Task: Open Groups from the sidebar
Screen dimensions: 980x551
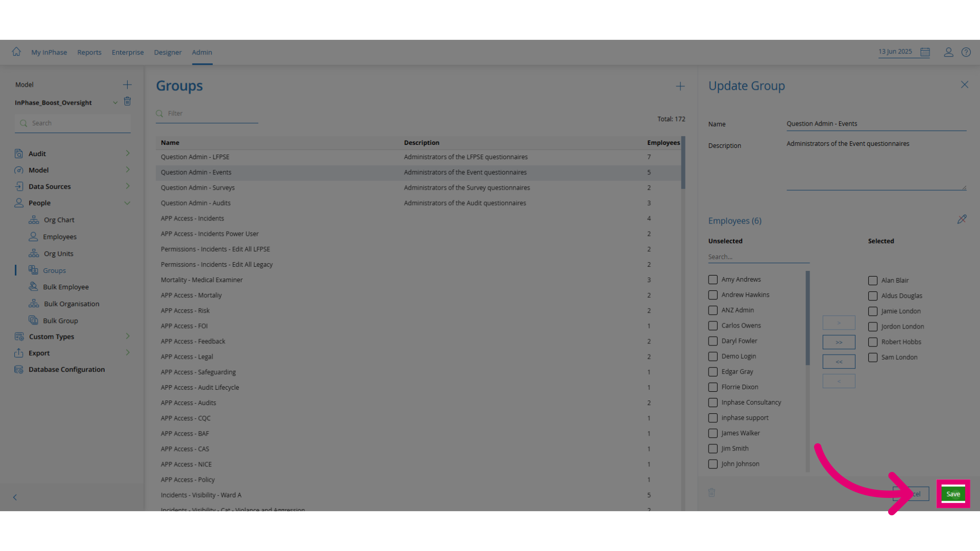Action: 54,270
